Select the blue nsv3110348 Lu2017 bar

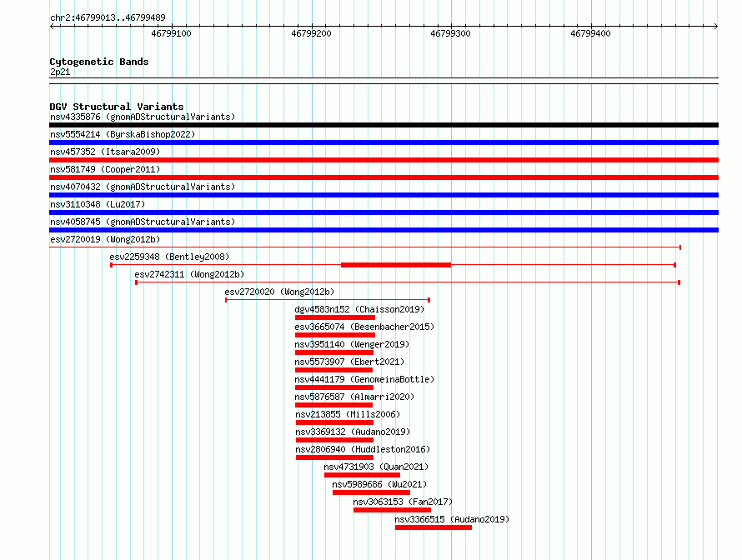coord(384,212)
